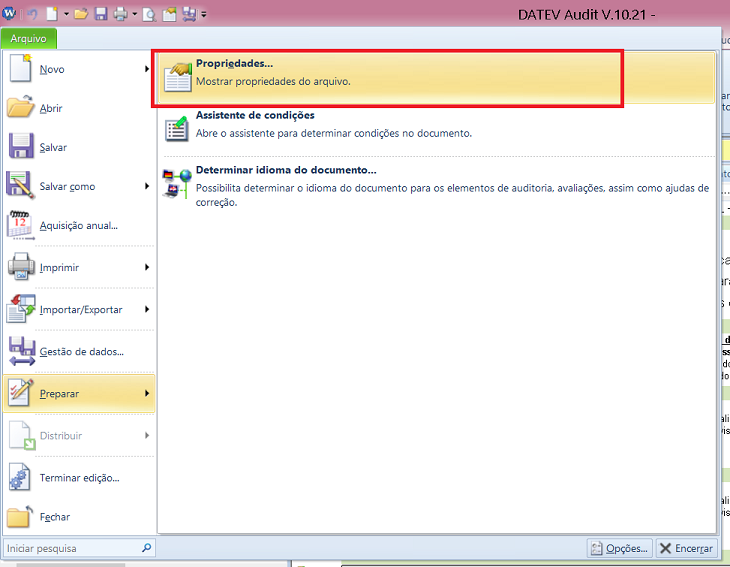Open the dropdown arrow next to the new document toolbar icon
The width and height of the screenshot is (730, 567).
pos(66,14)
